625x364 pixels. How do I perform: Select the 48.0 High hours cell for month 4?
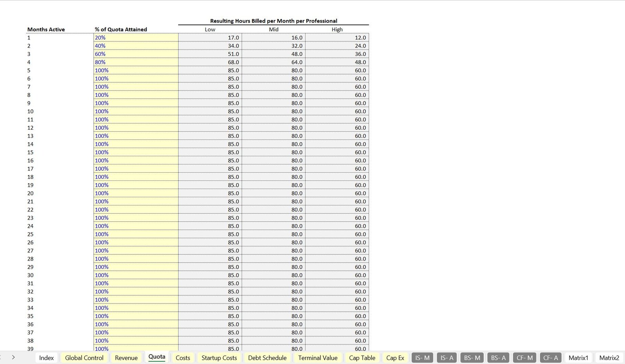pyautogui.click(x=337, y=62)
